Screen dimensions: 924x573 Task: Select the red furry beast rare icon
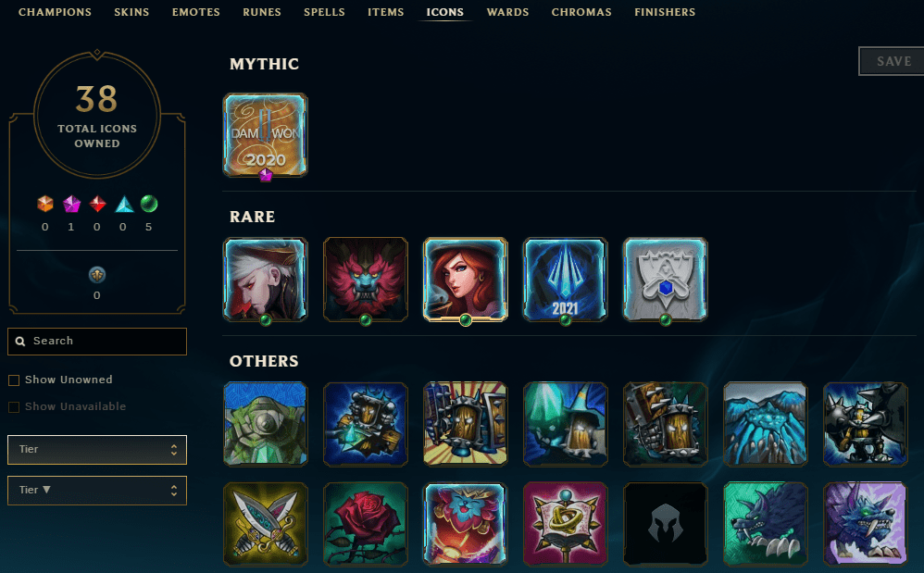pos(366,280)
